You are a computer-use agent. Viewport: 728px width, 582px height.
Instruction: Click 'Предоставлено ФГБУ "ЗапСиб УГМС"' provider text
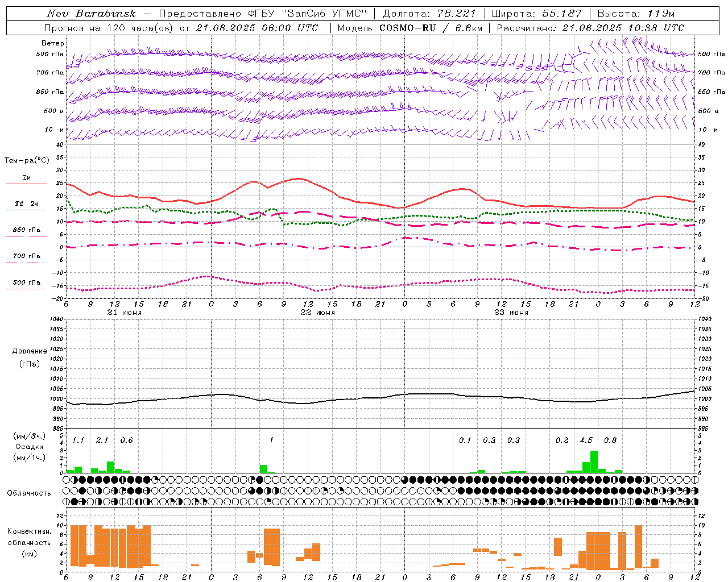coord(263,14)
